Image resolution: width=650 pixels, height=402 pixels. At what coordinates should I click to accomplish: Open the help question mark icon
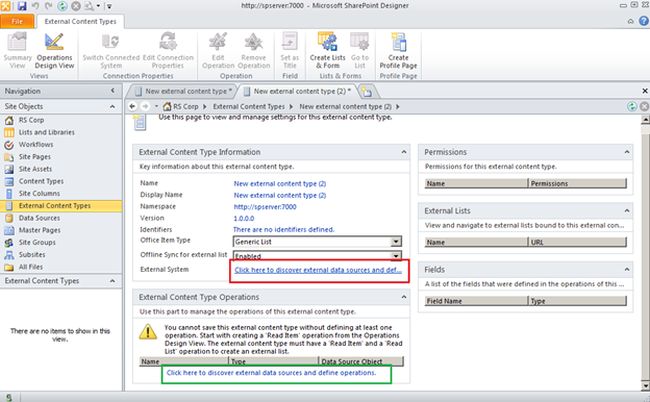tap(644, 21)
